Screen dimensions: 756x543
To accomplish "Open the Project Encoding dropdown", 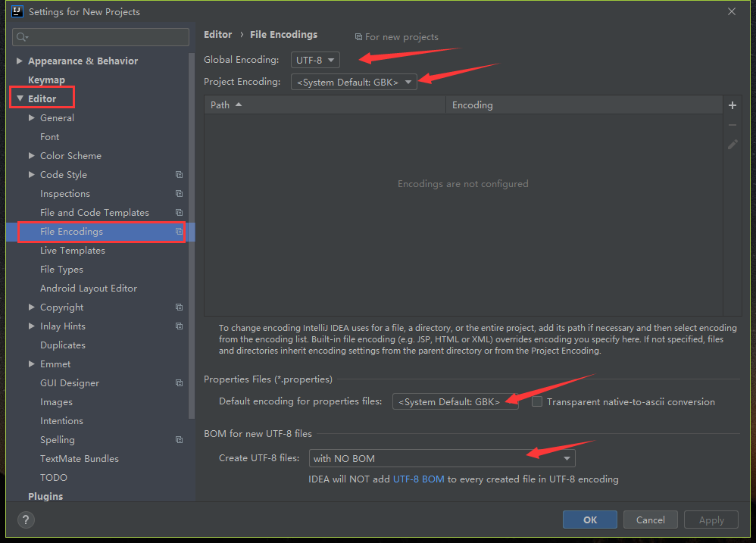I will coord(354,82).
